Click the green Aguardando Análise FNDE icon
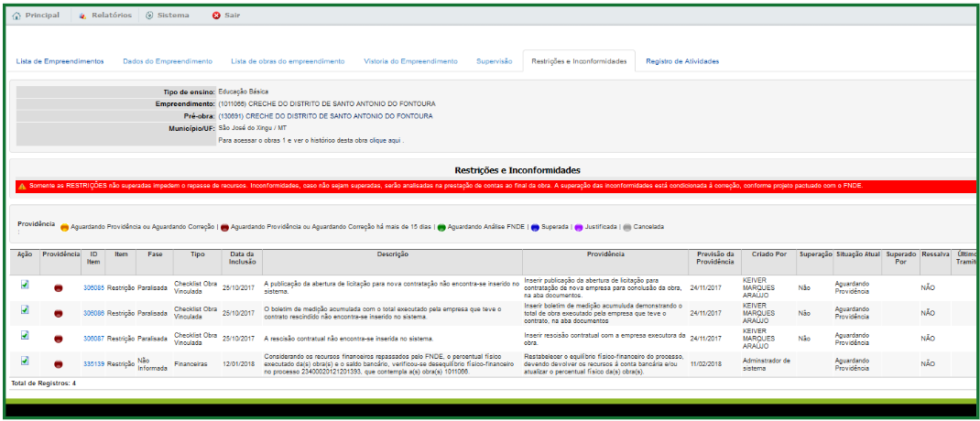The width and height of the screenshot is (980, 421). click(x=441, y=227)
